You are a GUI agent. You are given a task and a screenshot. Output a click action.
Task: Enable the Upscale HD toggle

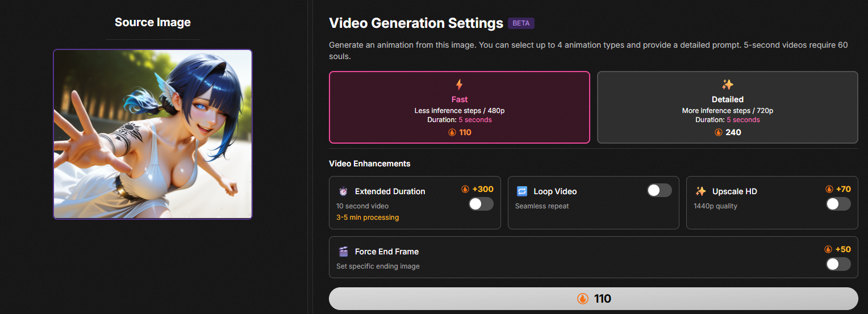(x=838, y=204)
